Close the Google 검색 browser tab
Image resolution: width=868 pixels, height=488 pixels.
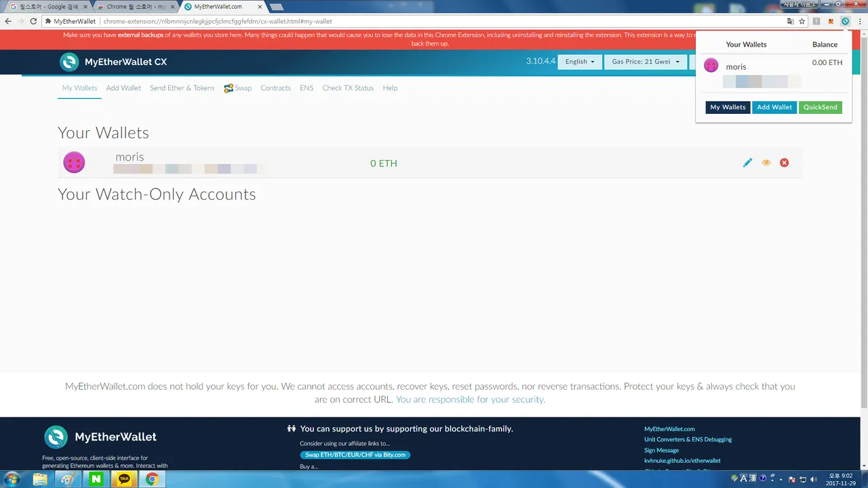click(x=85, y=7)
